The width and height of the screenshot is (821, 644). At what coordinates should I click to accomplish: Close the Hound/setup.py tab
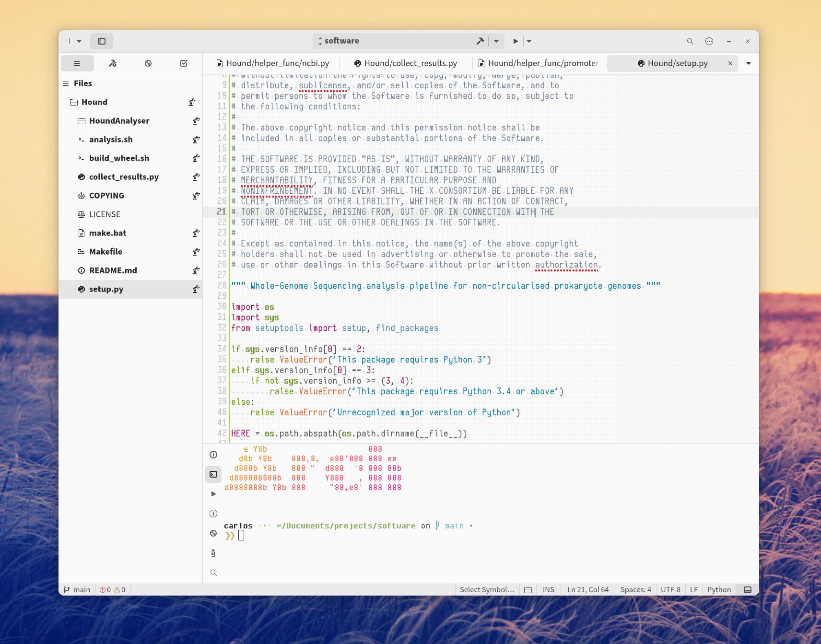730,63
